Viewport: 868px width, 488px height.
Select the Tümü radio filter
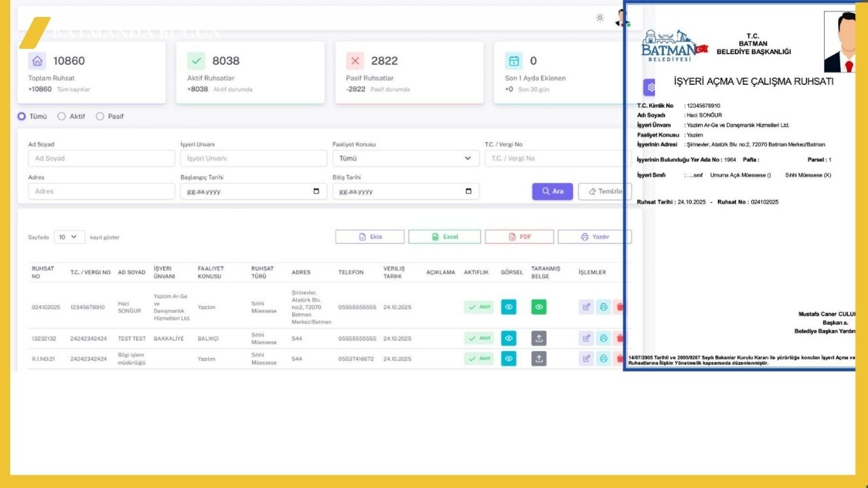click(22, 117)
